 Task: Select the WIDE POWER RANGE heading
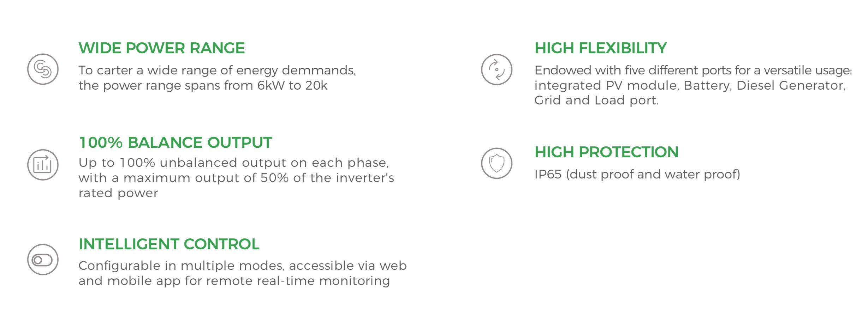click(162, 48)
